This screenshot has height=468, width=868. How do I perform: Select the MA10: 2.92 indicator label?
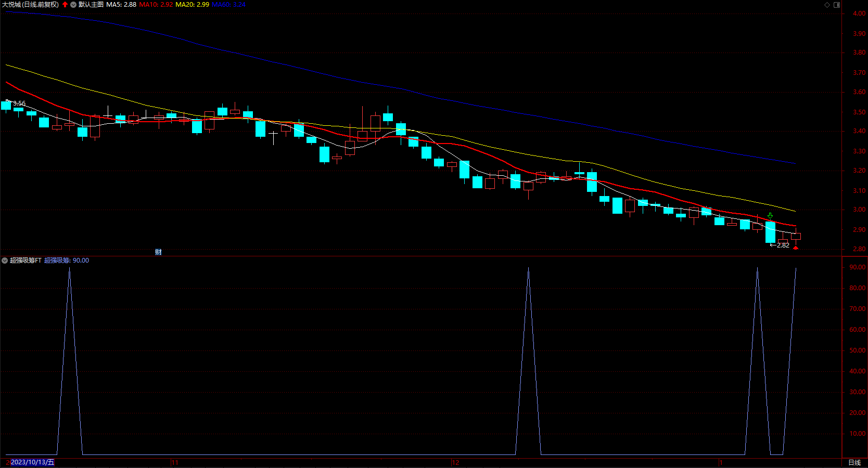click(x=156, y=5)
